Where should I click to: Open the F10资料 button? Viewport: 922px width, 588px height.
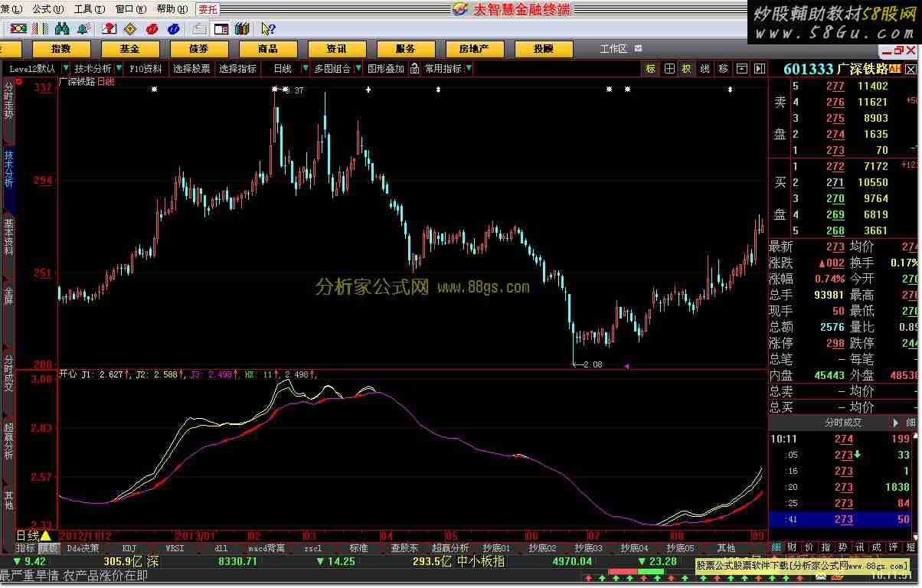(x=145, y=68)
